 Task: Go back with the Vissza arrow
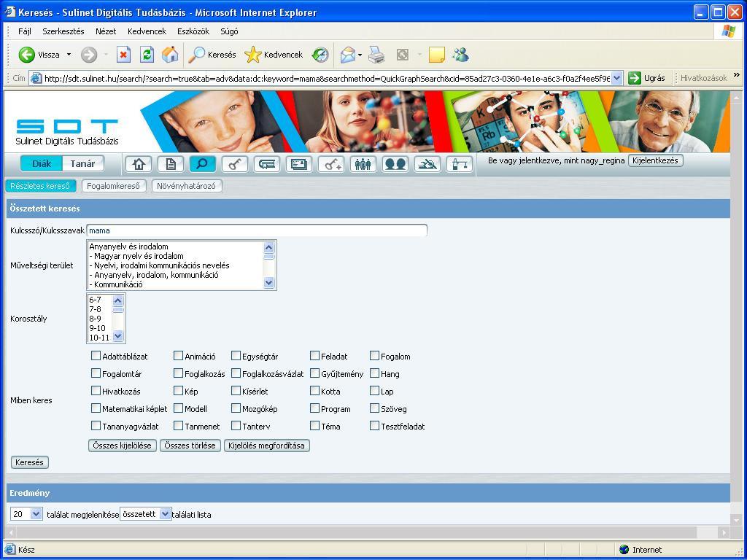[x=39, y=55]
